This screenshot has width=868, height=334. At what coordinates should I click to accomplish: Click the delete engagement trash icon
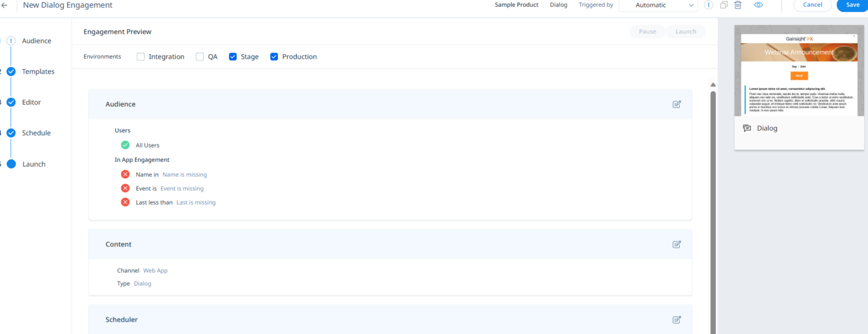click(x=739, y=5)
